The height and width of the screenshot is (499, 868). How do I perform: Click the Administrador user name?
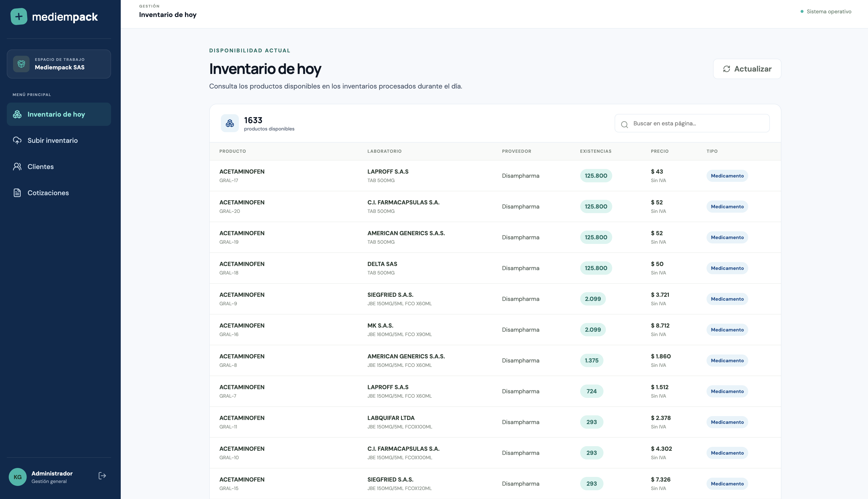coord(52,473)
